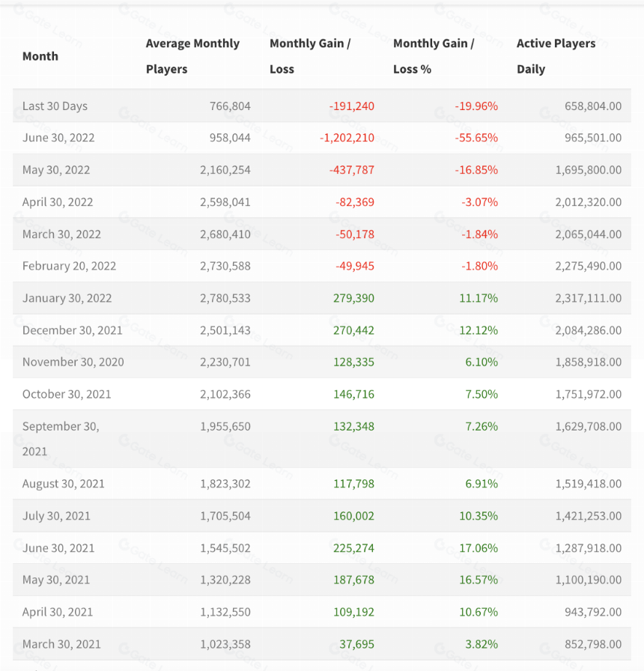
Task: Select the "October 30, 2021" month cell
Action: point(67,394)
